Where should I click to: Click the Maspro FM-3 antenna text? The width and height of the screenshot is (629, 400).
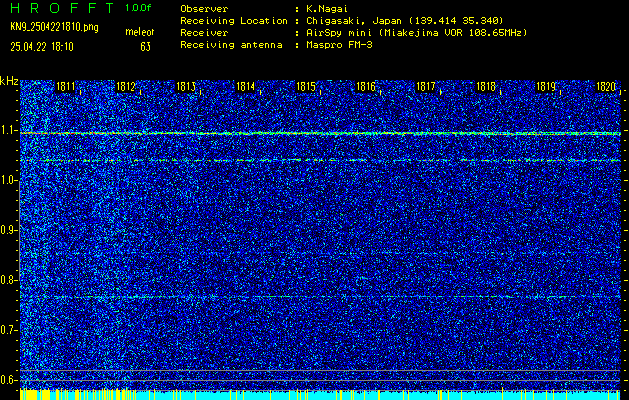[x=339, y=45]
